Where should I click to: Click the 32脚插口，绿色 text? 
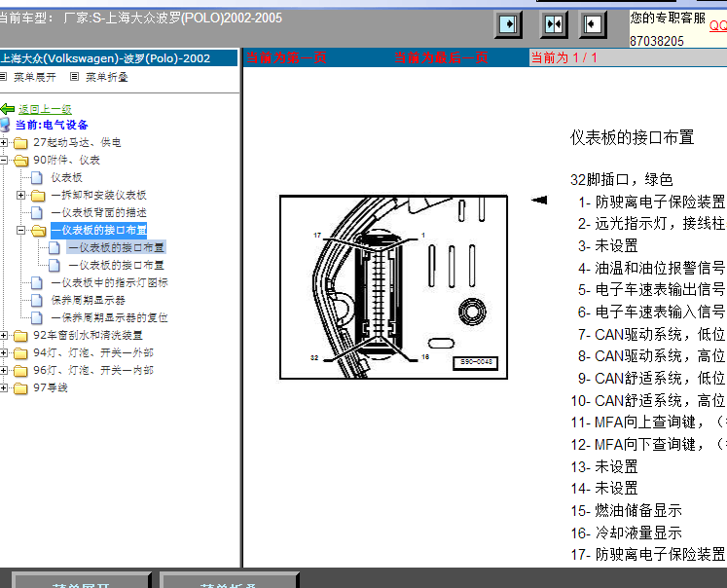click(621, 179)
